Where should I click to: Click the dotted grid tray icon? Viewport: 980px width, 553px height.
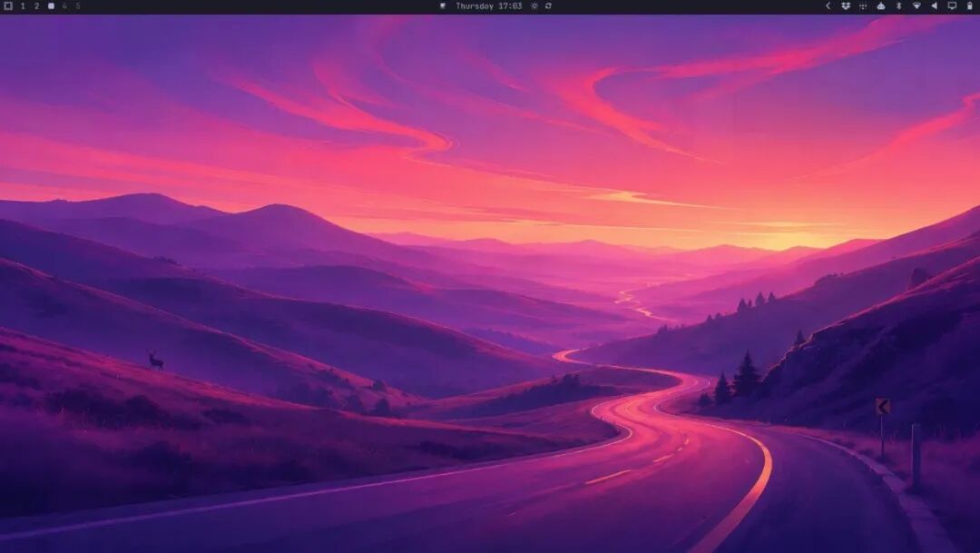[863, 6]
